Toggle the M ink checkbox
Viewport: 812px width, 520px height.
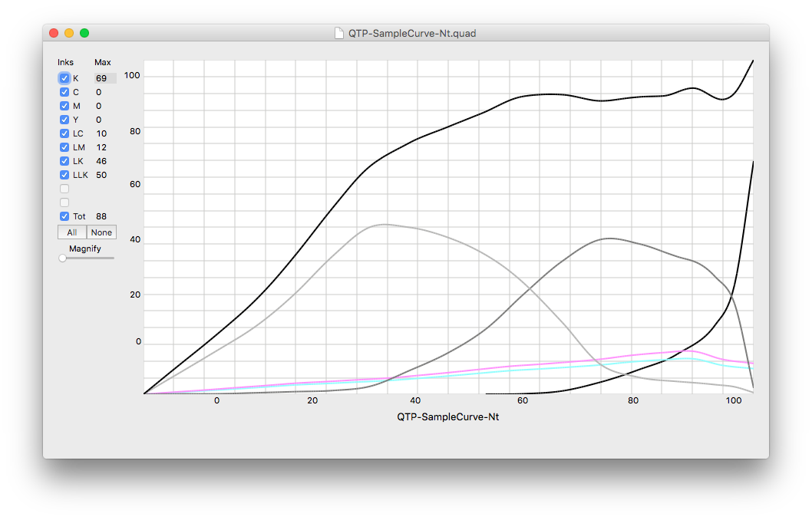click(x=64, y=106)
